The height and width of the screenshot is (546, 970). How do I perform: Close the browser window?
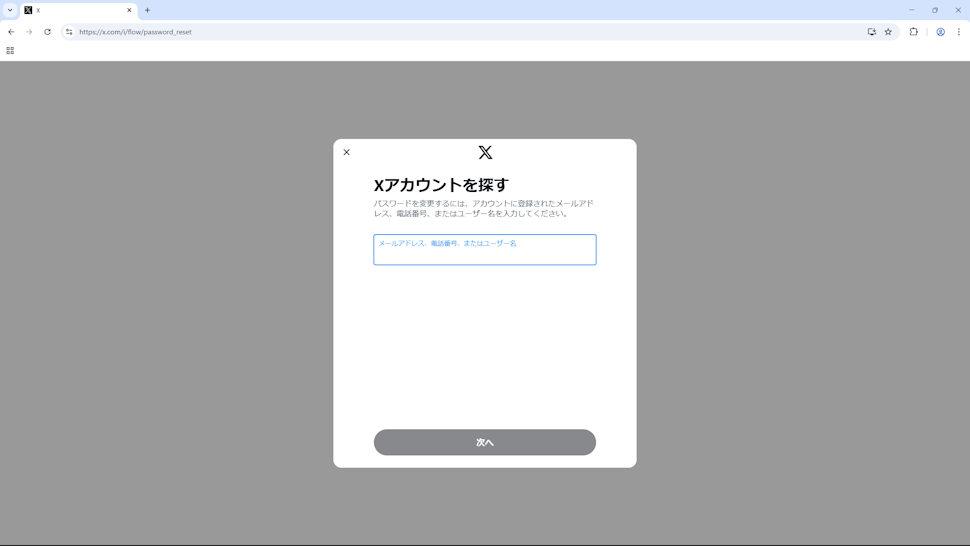tap(958, 10)
